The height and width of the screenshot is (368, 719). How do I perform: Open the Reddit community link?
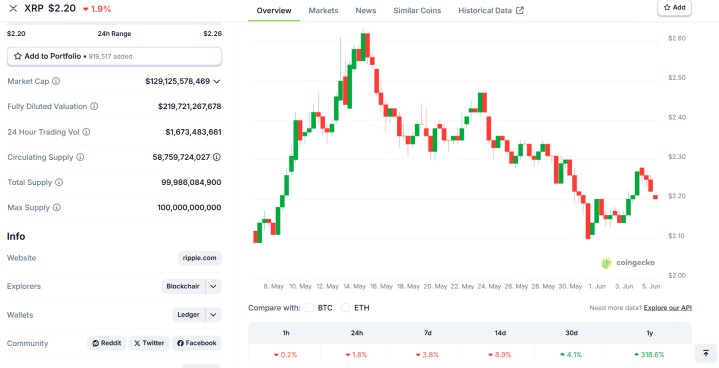(107, 343)
